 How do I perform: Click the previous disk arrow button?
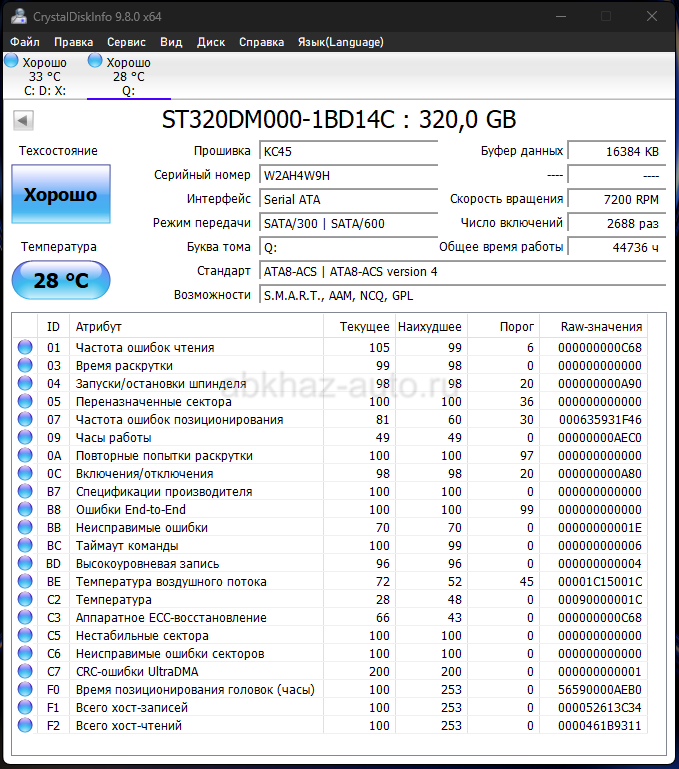[23, 121]
